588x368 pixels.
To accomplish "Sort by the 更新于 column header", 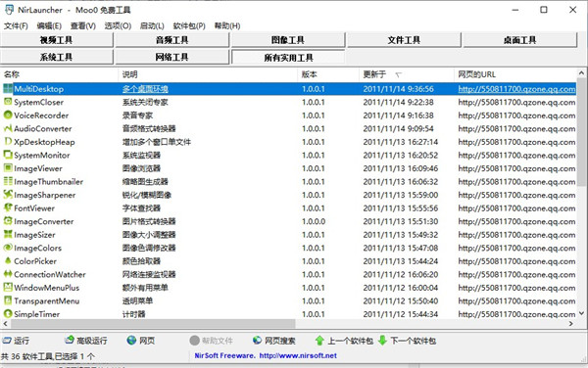I will tap(407, 74).
